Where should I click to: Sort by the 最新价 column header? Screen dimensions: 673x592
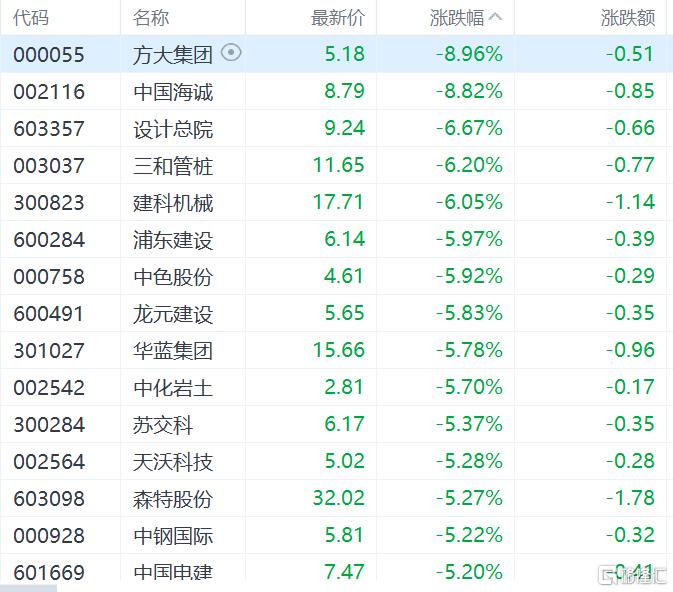pos(338,18)
